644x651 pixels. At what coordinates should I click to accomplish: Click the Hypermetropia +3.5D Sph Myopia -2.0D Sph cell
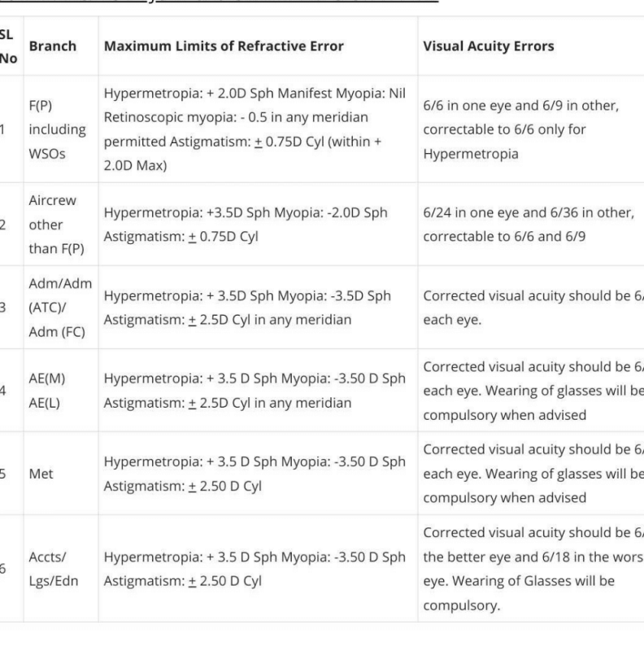(x=246, y=224)
